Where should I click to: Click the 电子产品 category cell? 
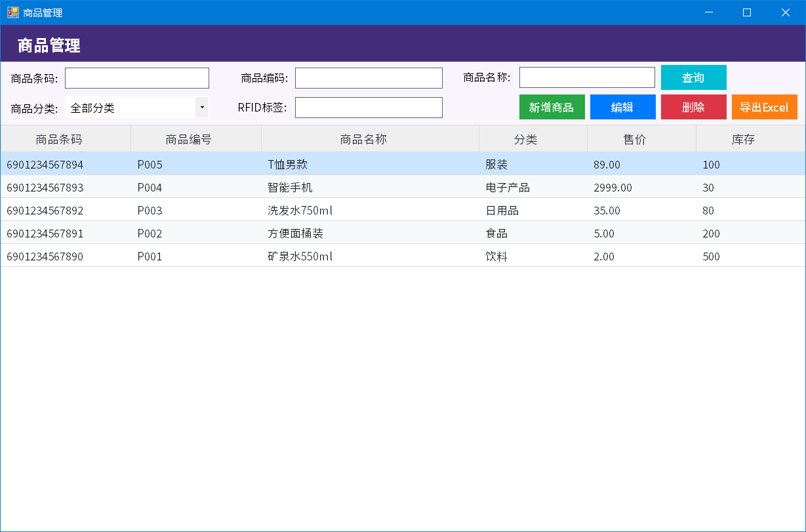(x=533, y=187)
